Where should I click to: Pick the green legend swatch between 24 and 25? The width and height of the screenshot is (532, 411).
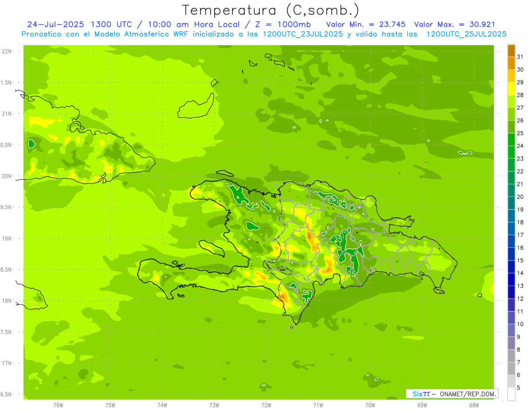pos(511,140)
